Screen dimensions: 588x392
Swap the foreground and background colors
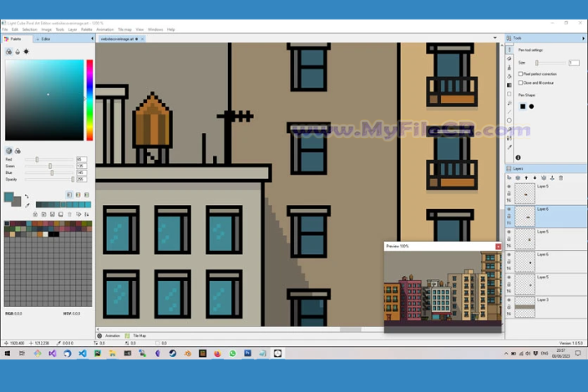27,196
